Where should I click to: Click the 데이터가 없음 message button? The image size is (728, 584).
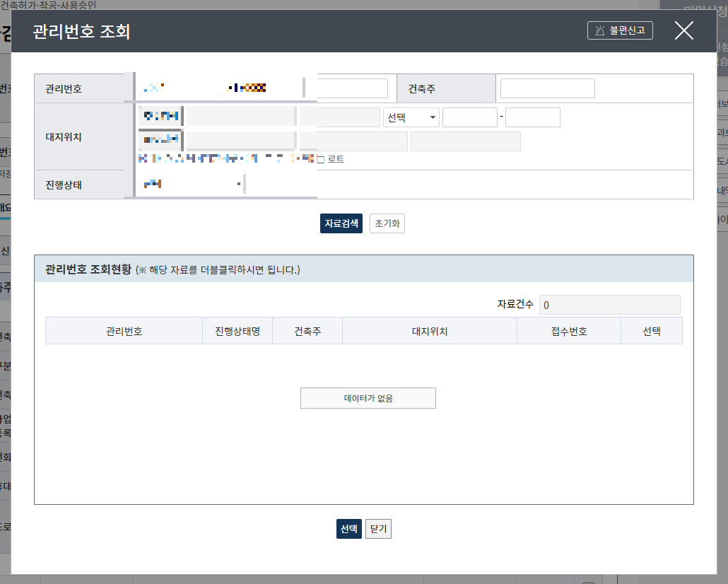368,397
